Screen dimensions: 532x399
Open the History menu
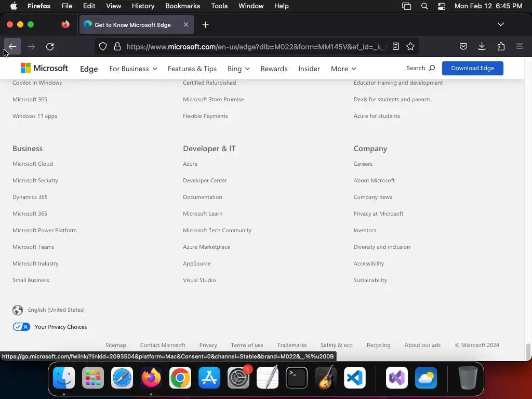tap(143, 6)
